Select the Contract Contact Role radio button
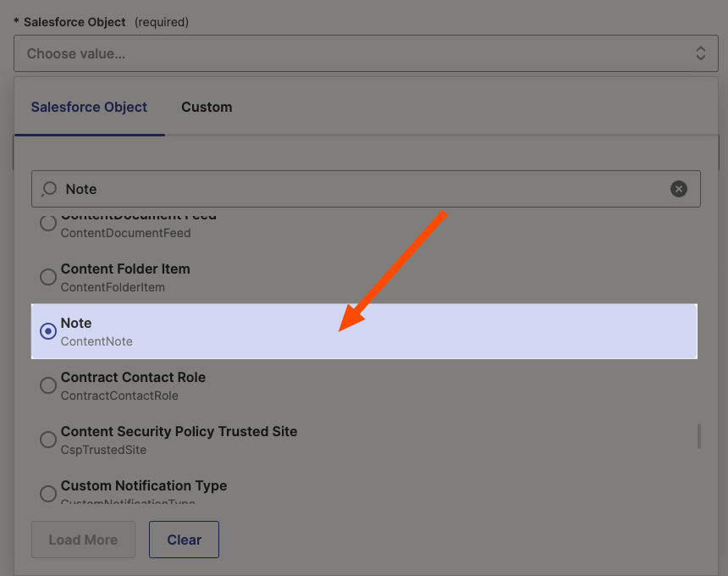 click(47, 385)
